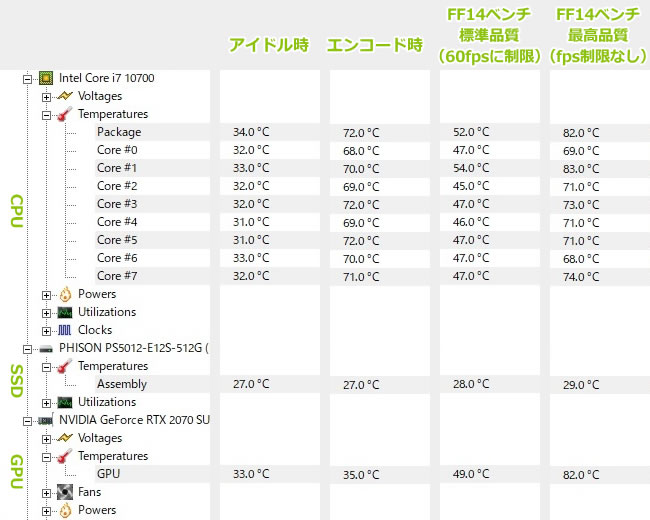
Task: Expand the GPU Powers node
Action: pyautogui.click(x=46, y=511)
